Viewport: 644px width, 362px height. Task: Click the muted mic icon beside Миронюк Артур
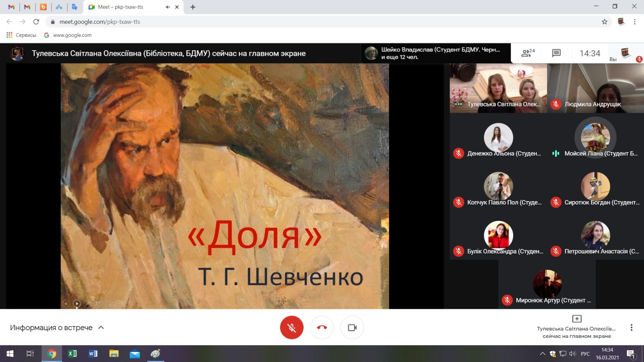click(507, 300)
